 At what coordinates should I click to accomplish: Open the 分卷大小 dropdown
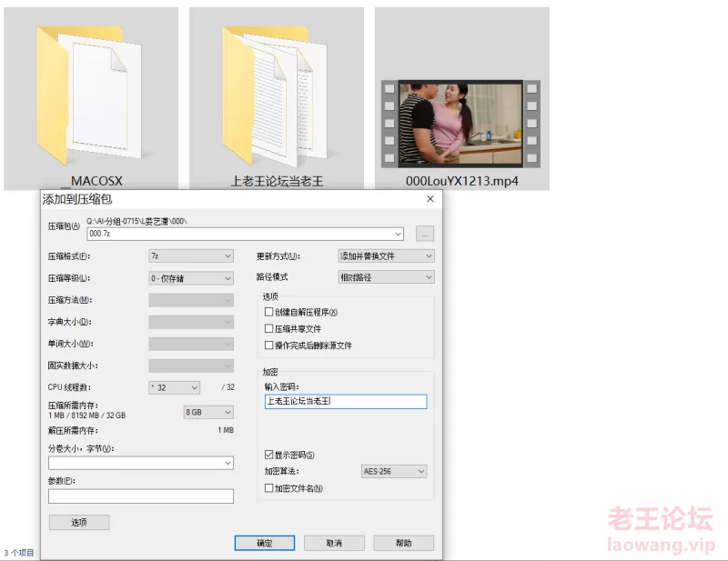pos(141,463)
